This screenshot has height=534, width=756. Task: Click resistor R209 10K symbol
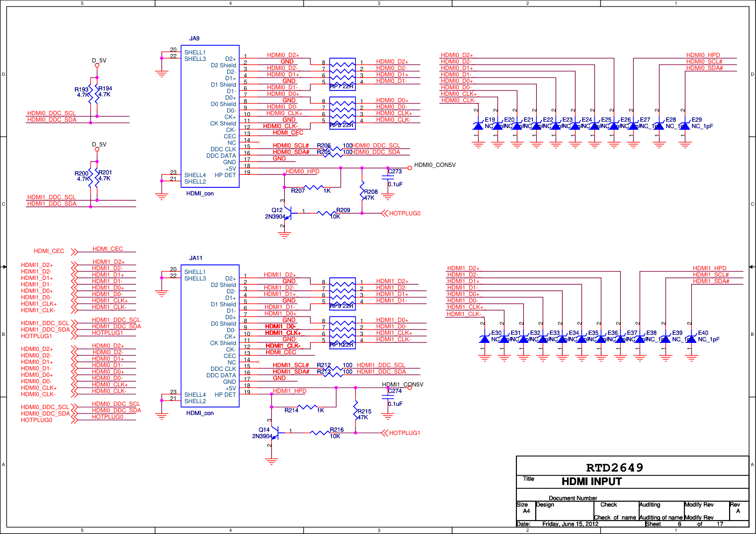point(327,213)
